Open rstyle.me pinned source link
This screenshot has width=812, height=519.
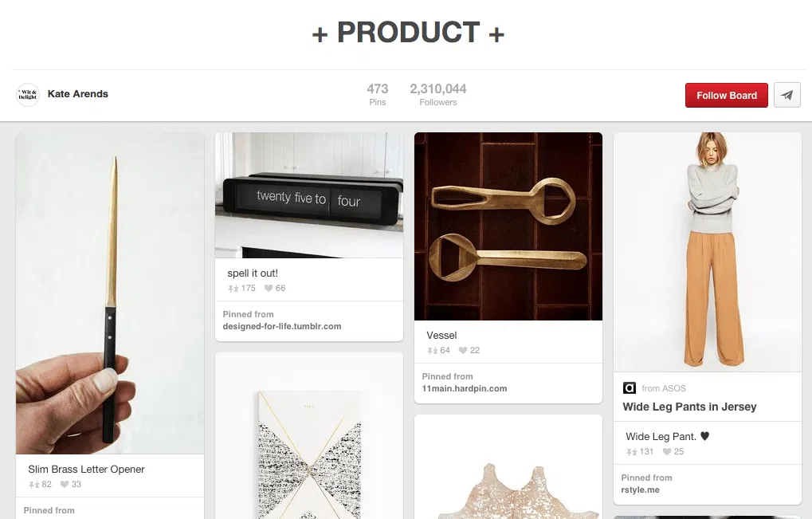tap(641, 490)
